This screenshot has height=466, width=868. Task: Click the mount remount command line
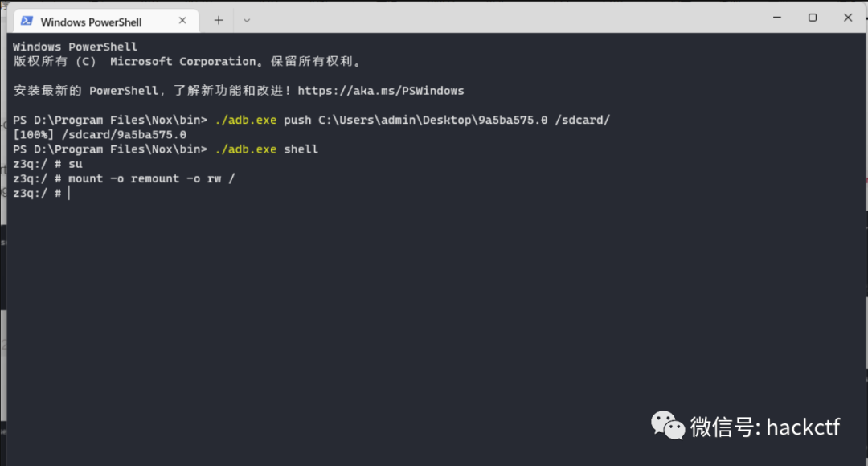(151, 178)
